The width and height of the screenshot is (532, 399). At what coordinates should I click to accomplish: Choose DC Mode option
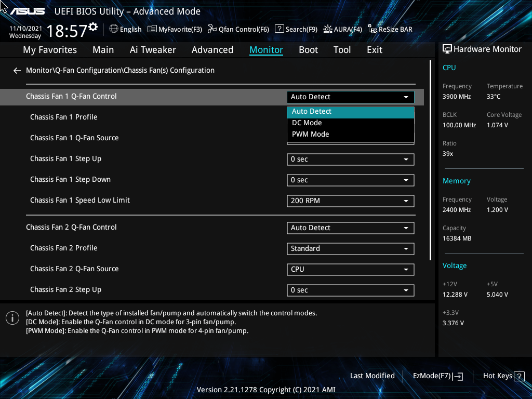(351, 123)
